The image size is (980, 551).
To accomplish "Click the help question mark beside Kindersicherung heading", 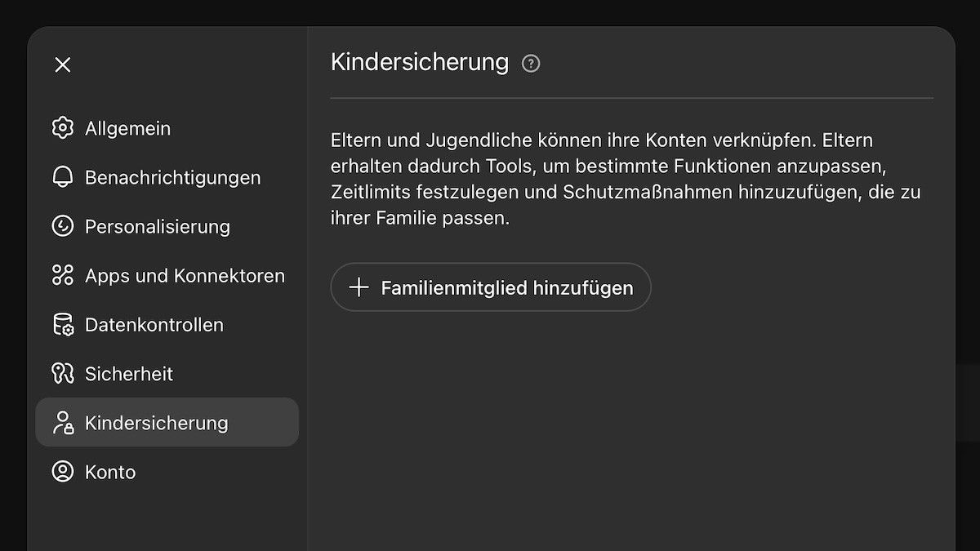I will [x=531, y=64].
